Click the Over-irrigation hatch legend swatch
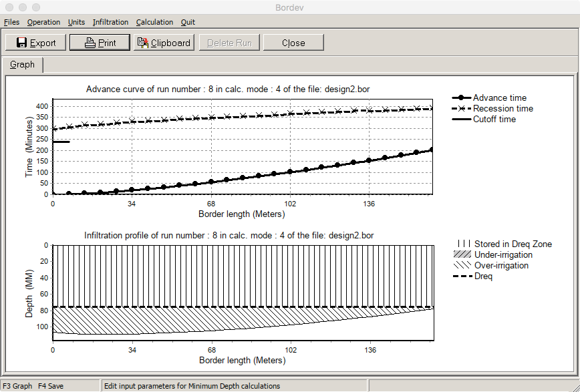The image size is (580, 392). (461, 265)
